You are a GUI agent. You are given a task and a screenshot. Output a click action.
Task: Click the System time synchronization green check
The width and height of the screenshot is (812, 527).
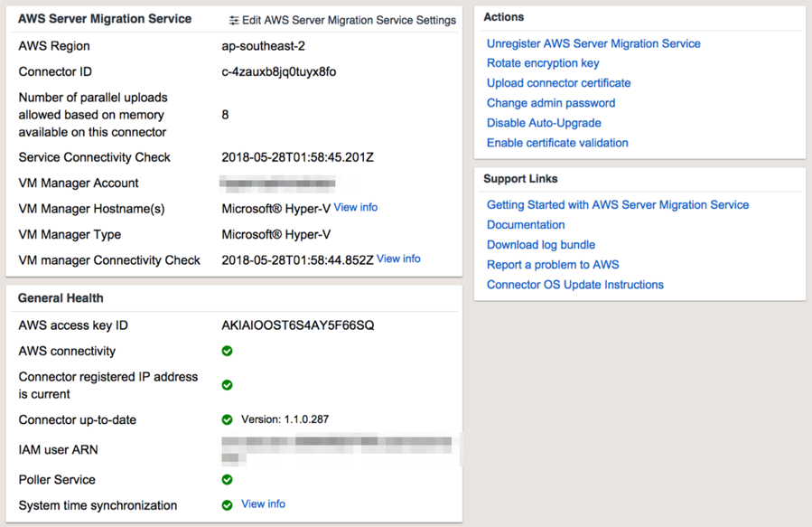click(227, 505)
